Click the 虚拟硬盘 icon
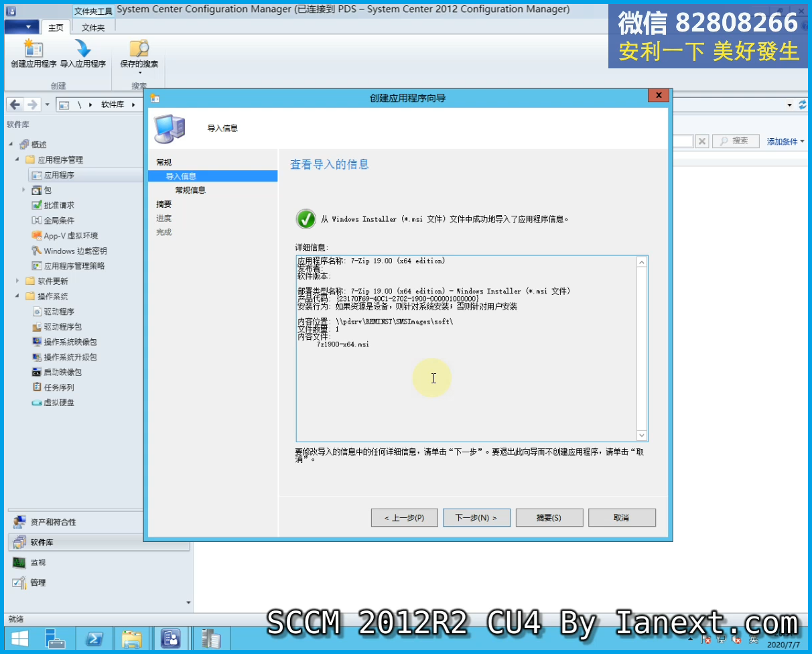Viewport: 812px width, 654px height. point(37,403)
